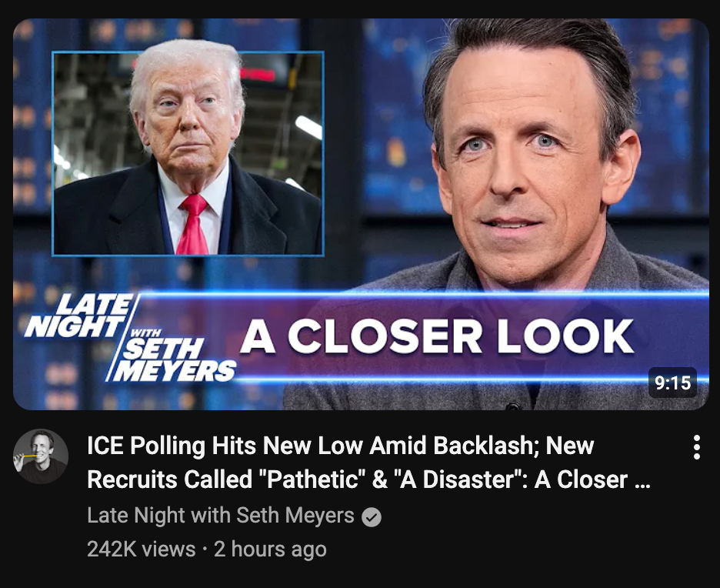720x588 pixels.
Task: Select the 'A CLOSER LOOK' banner text
Action: [437, 336]
